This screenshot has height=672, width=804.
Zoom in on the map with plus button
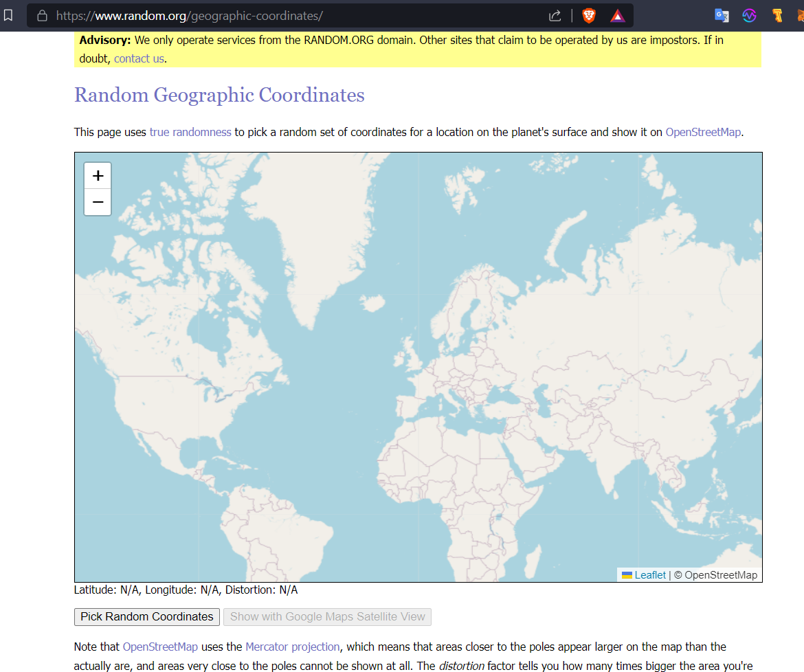tap(98, 176)
